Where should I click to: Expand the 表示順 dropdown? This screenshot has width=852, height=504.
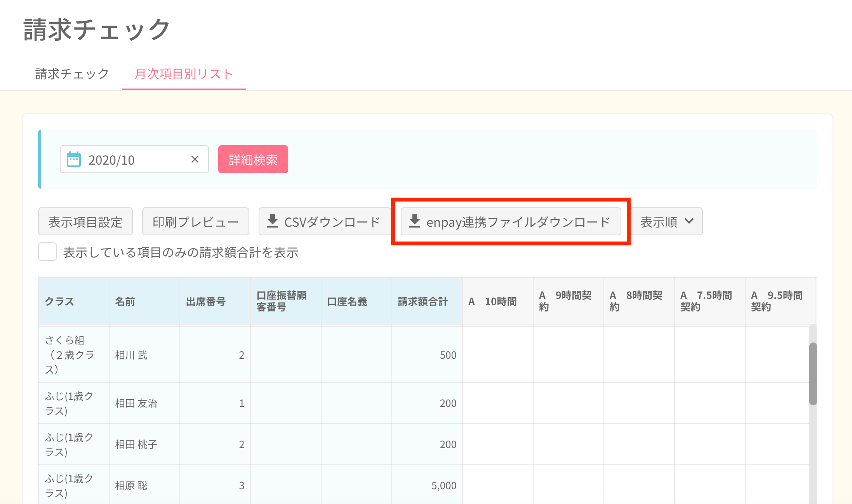coord(666,222)
